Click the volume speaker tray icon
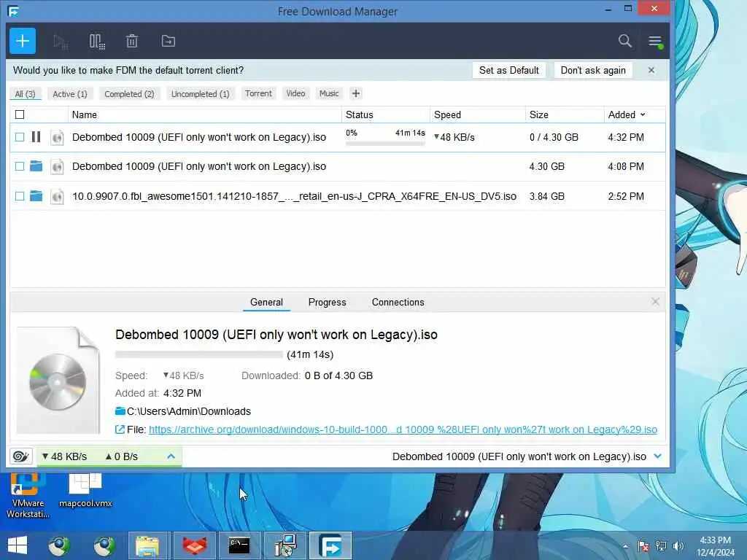 [x=678, y=545]
